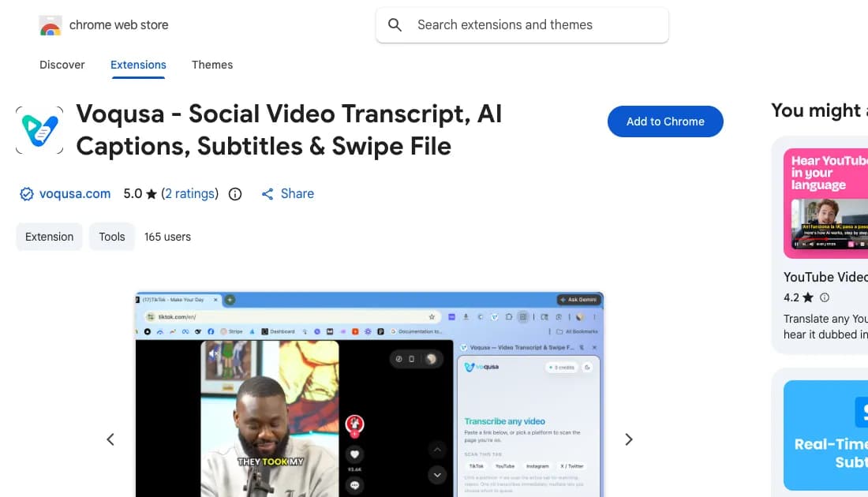Click the Chrome Web Store logo
The height and width of the screenshot is (497, 868).
click(50, 25)
